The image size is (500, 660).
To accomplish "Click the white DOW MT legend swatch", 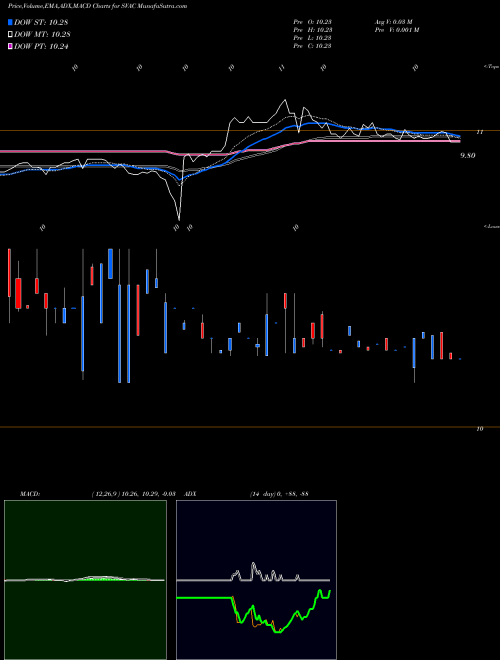I will (10, 35).
